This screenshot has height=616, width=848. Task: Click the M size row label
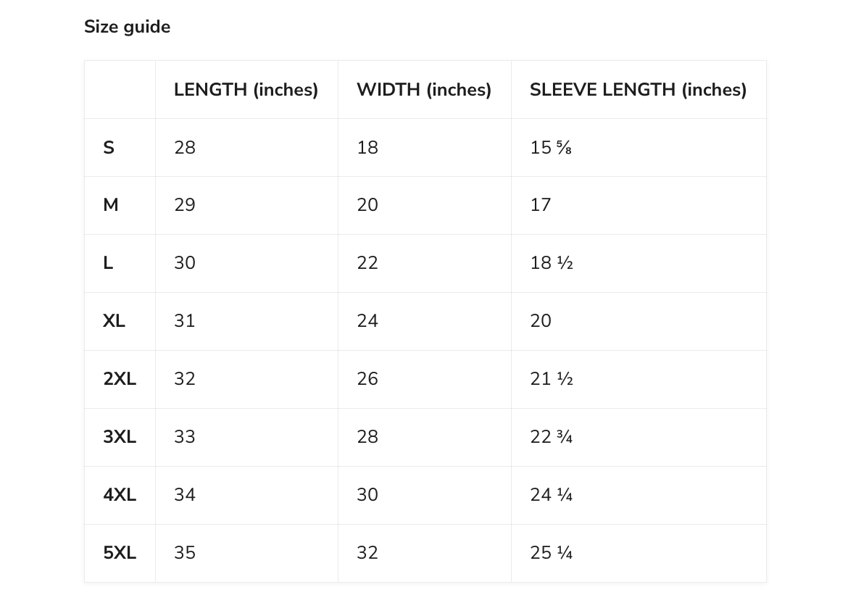[110, 205]
